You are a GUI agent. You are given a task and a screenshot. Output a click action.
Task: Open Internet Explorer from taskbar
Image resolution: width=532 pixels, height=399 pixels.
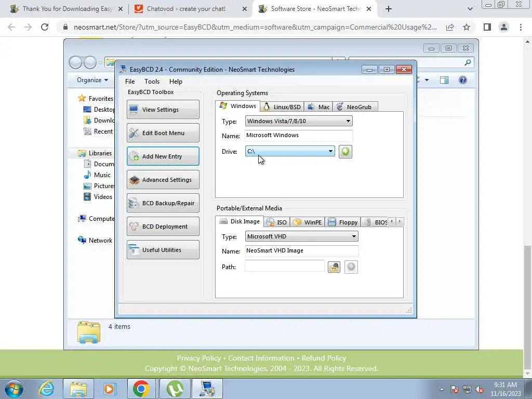pos(46,389)
